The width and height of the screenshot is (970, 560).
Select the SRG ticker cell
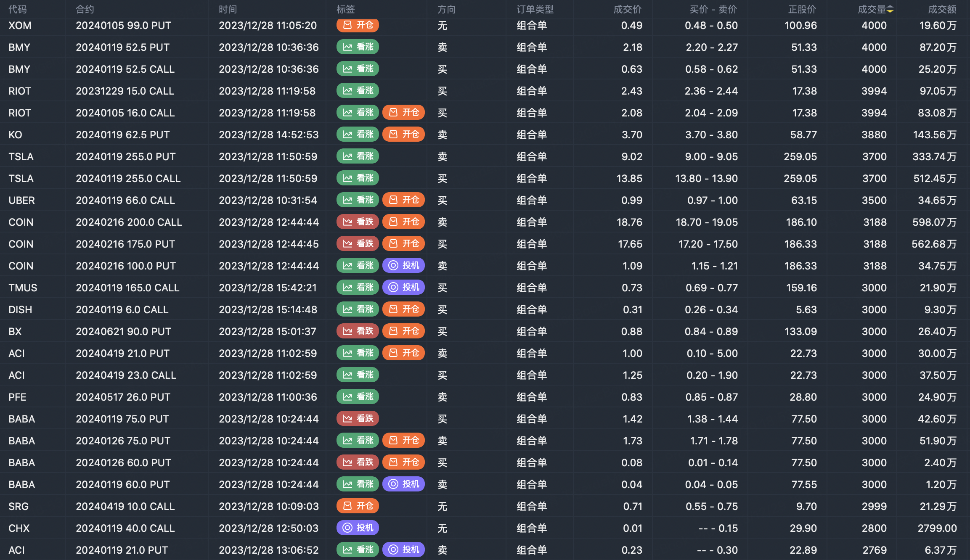[19, 506]
